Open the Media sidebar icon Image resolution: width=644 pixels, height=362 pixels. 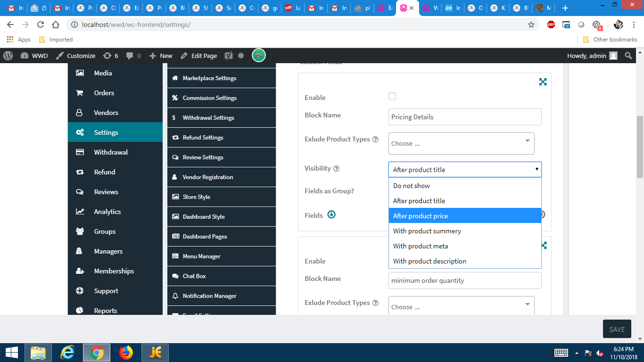coord(80,73)
